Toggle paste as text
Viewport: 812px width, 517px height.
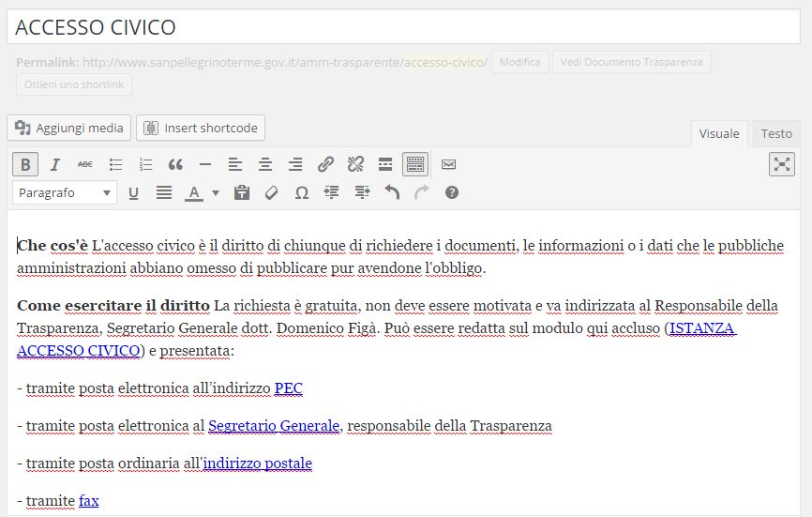click(x=241, y=192)
